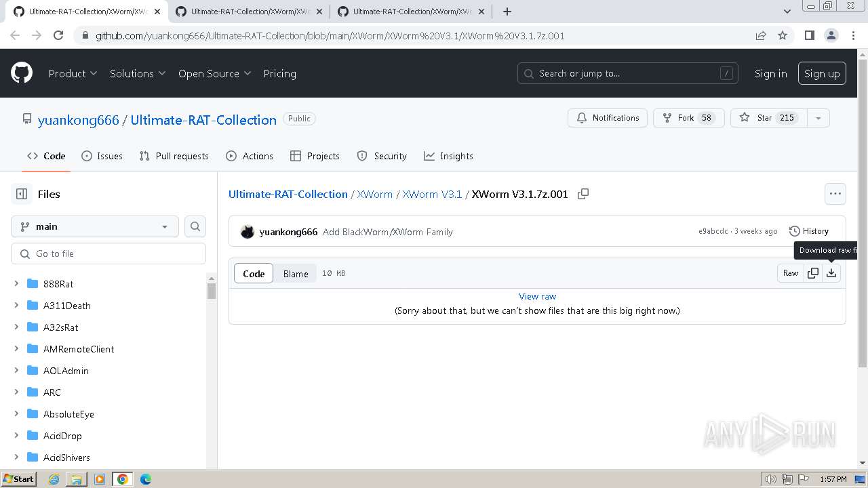Open the Star lists dropdown arrow
The width and height of the screenshot is (868, 488).
coord(818,118)
